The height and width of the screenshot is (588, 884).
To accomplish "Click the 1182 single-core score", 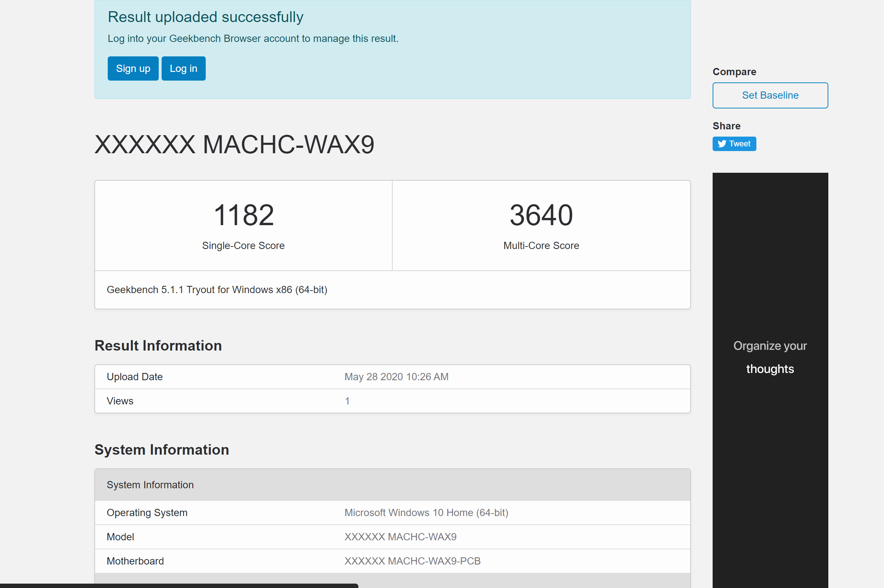I will point(243,215).
